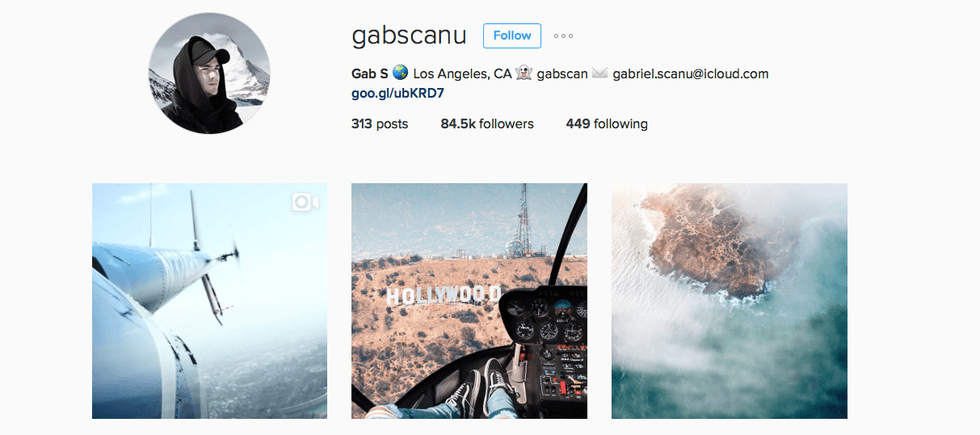Click the envelope emoji before the email
The image size is (980, 435).
(599, 74)
